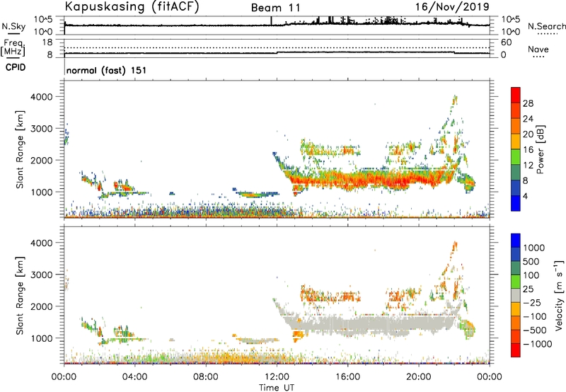The image size is (566, 392).
Task: Click the CPID row label
Action: pos(16,67)
